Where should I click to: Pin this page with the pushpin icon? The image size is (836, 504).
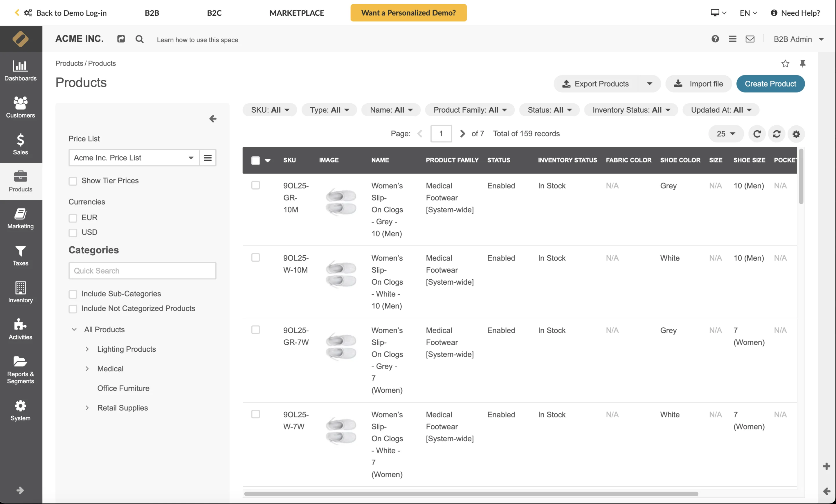point(802,64)
